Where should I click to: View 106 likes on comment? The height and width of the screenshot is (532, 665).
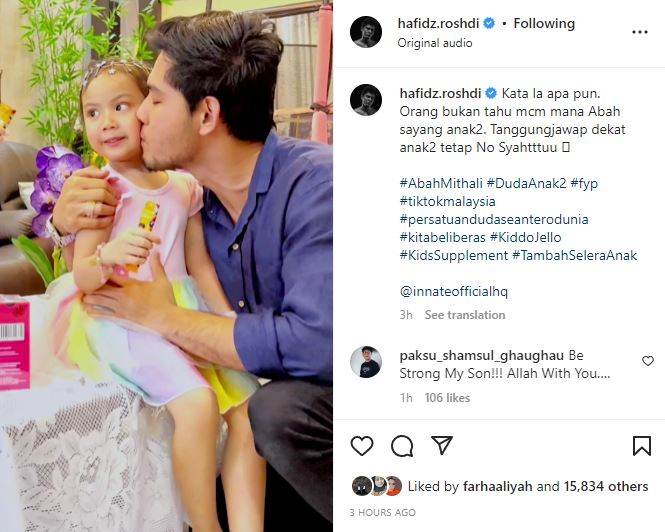tap(447, 398)
